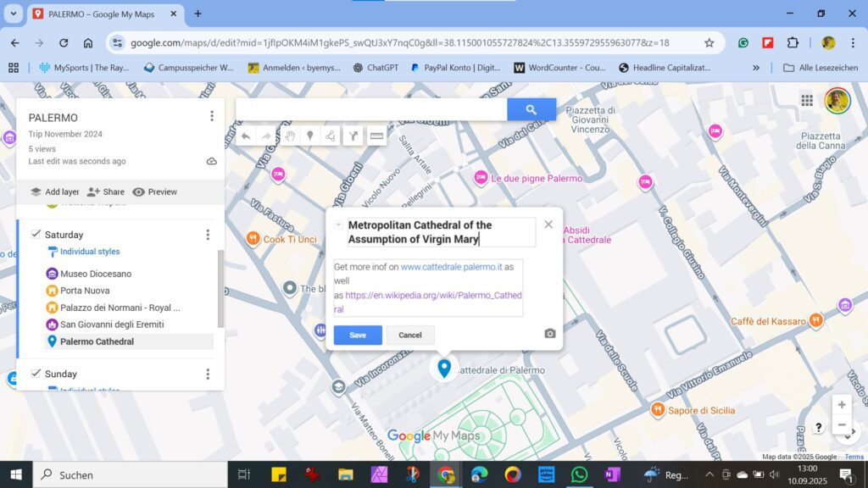The height and width of the screenshot is (488, 868).
Task: Click the Redo arrow above the map
Action: coord(265,136)
